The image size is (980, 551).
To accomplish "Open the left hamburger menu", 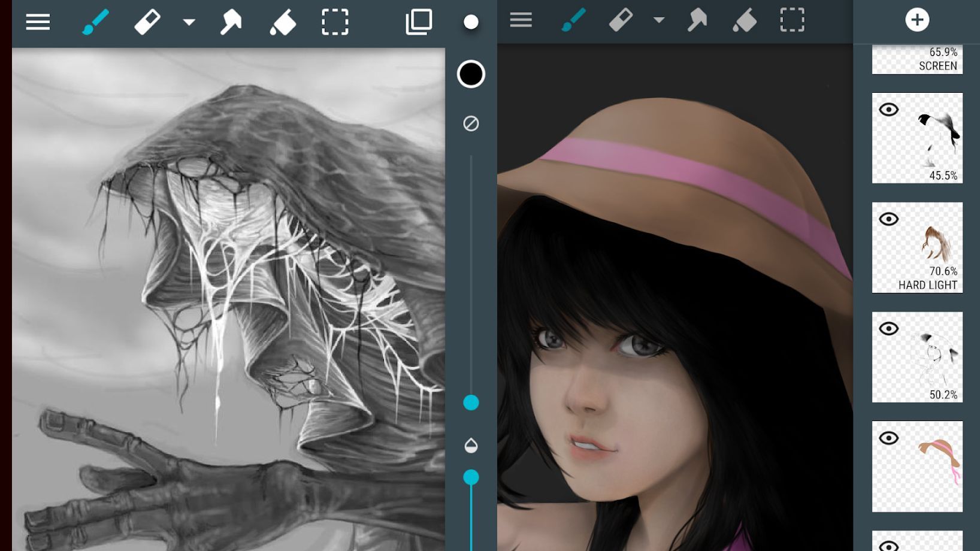I will [38, 22].
